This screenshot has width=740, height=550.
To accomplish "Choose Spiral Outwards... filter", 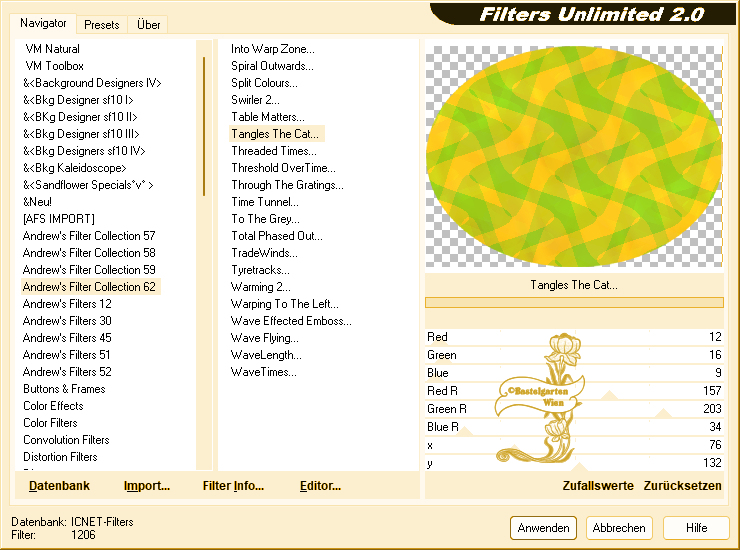I will (x=272, y=66).
